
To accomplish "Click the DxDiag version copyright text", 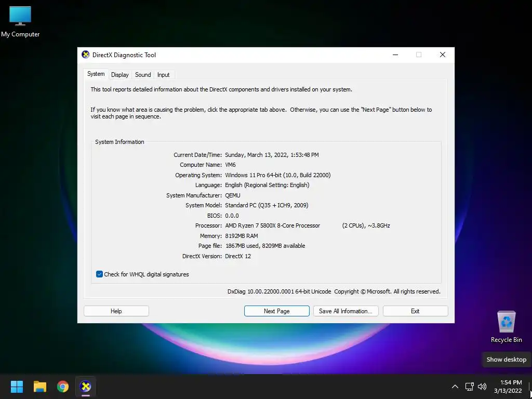I will 334,291.
